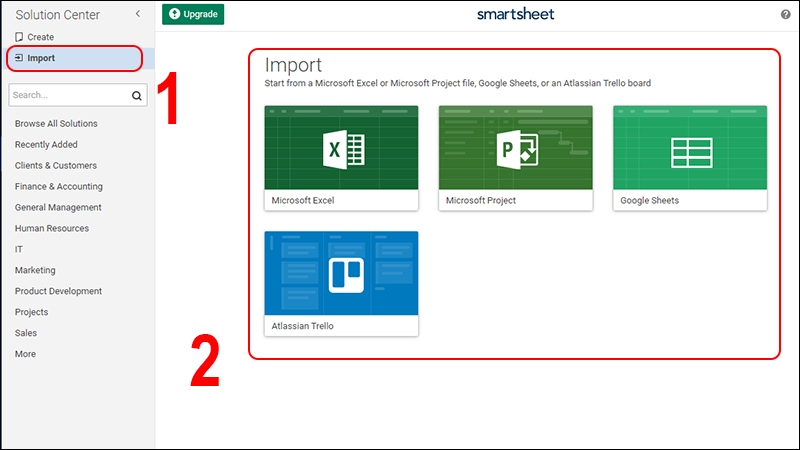Open Recently Added category
This screenshot has height=450, width=800.
(46, 144)
